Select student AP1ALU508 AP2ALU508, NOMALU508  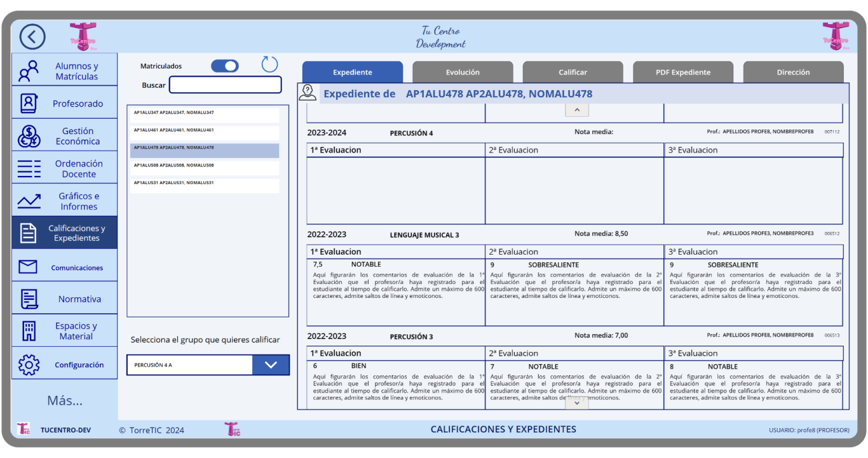[205, 168]
